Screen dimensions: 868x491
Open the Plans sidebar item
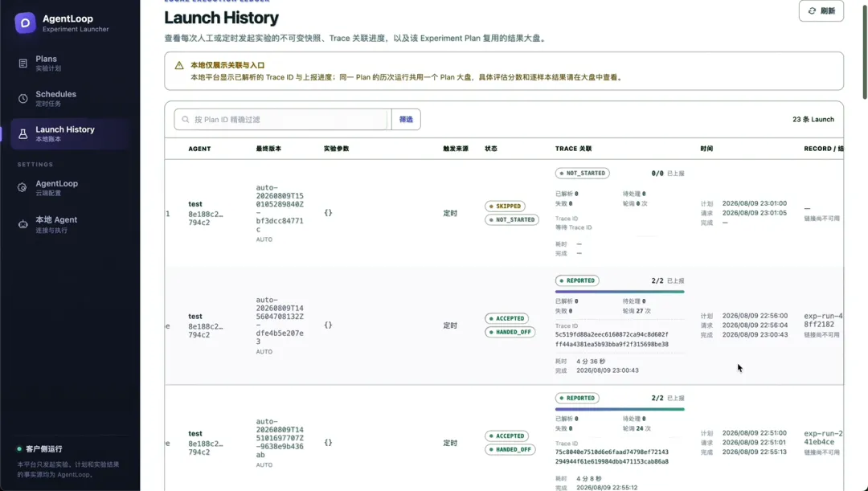pos(71,63)
